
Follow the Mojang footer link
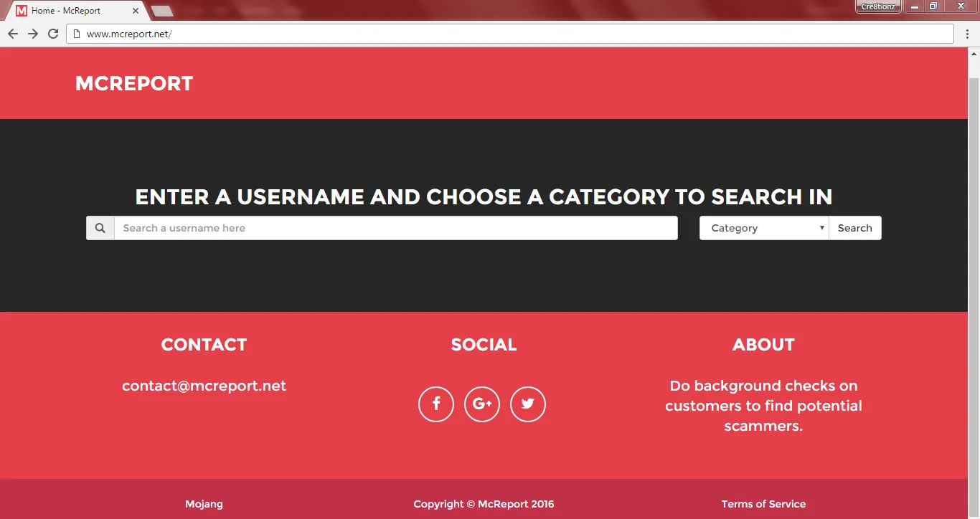click(204, 504)
